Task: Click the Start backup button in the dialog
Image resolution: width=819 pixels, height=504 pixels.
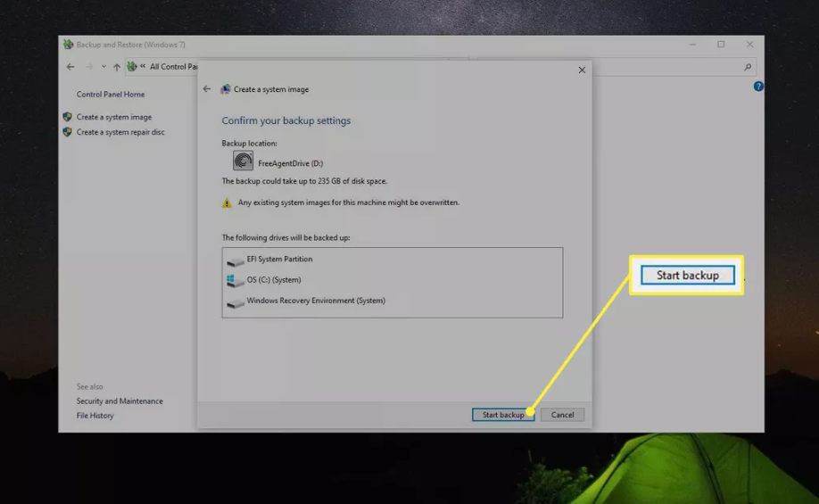Action: pos(502,415)
